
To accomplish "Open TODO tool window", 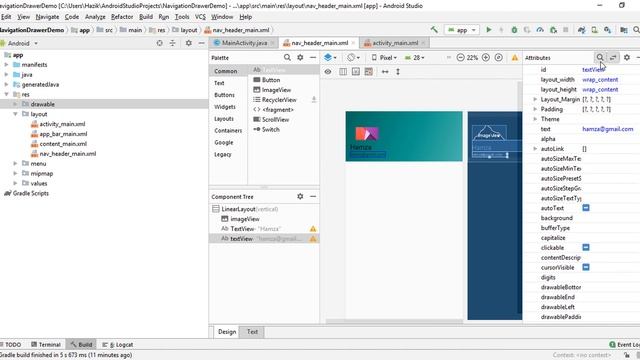I will pos(10,344).
